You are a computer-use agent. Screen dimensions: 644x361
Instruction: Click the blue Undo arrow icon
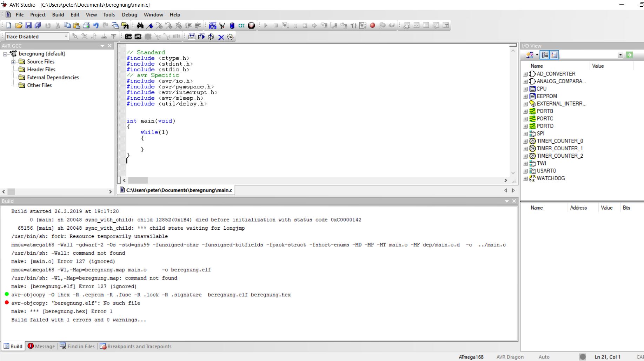tap(96, 25)
